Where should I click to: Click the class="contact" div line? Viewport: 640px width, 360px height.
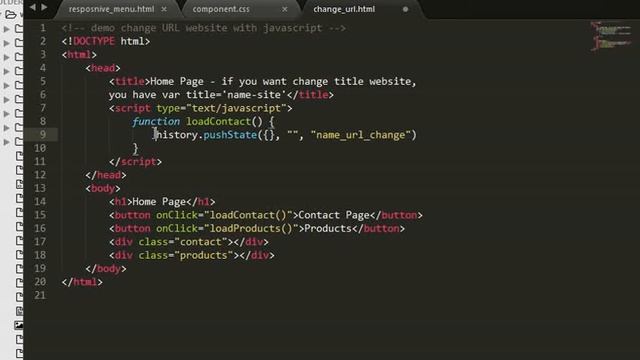(x=189, y=242)
